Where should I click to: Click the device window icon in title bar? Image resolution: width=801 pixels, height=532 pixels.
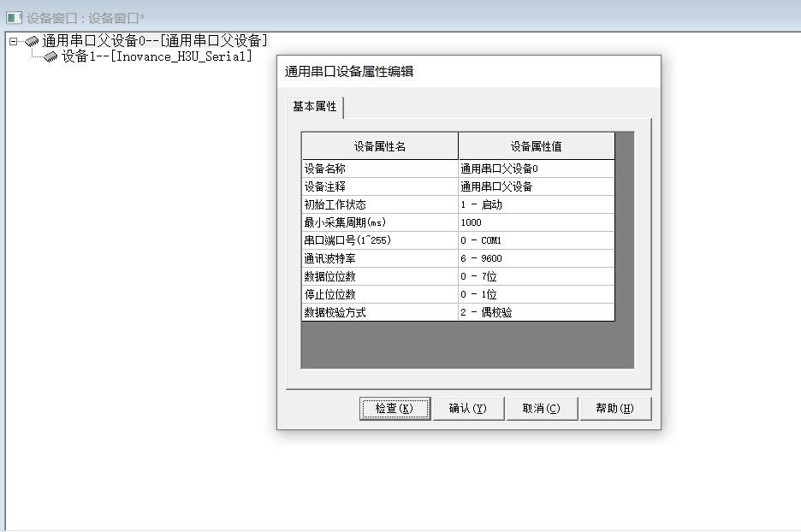pos(14,17)
